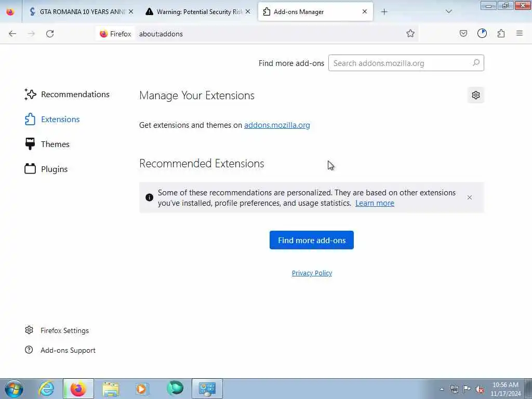Click the Firefox View pinned icon
Viewport: 532px width, 399px height.
[10, 12]
